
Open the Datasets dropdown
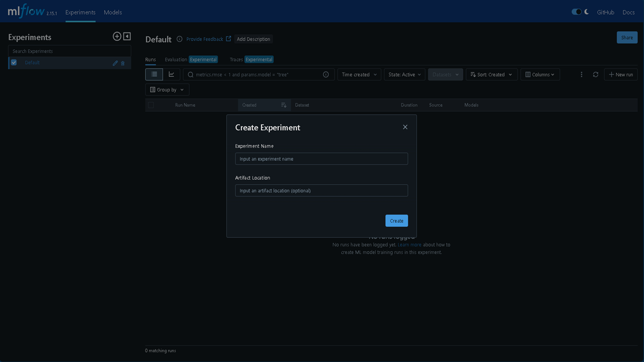(x=446, y=74)
